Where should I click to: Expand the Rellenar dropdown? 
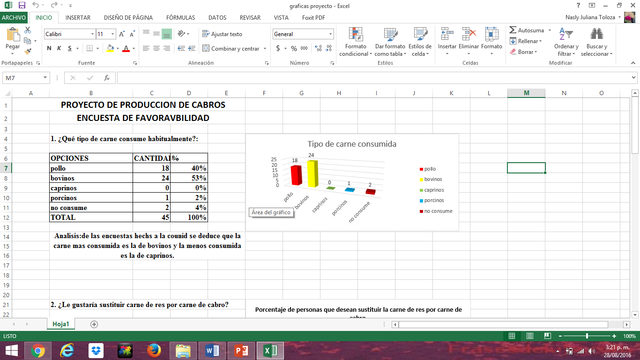540,41
